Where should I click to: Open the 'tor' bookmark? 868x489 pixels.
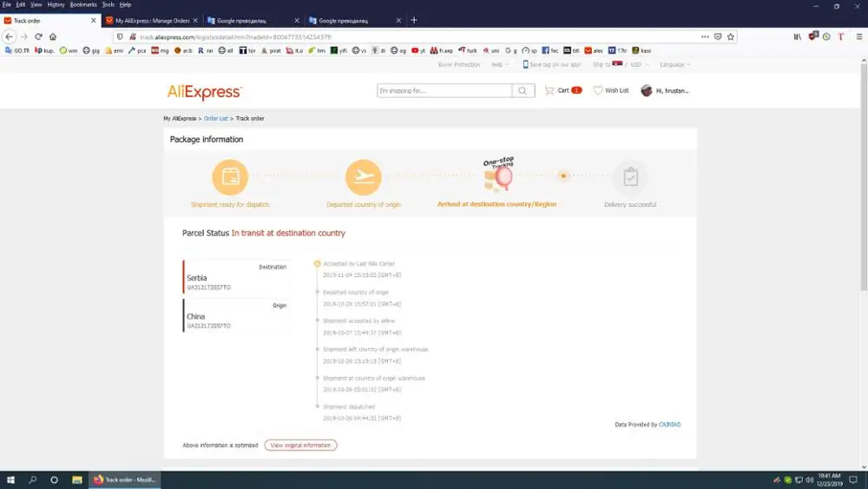(247, 50)
